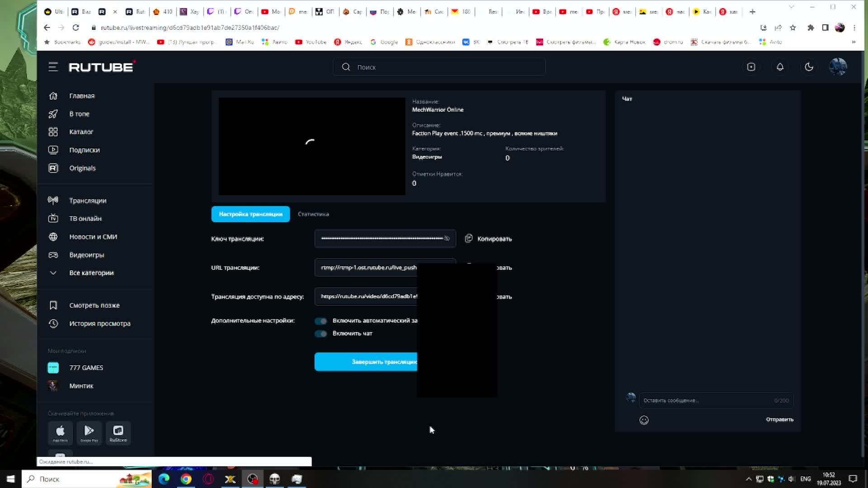Click the App Store download icon
The width and height of the screenshot is (868, 488).
pyautogui.click(x=60, y=432)
